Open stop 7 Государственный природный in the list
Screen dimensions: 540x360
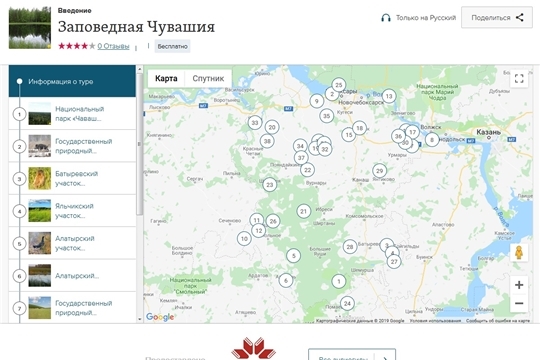(x=72, y=308)
